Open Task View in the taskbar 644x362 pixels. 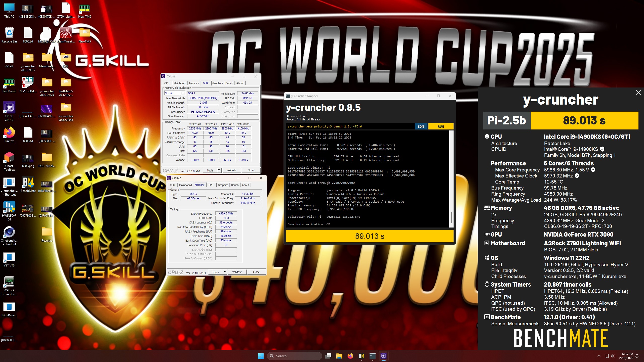pos(328,356)
